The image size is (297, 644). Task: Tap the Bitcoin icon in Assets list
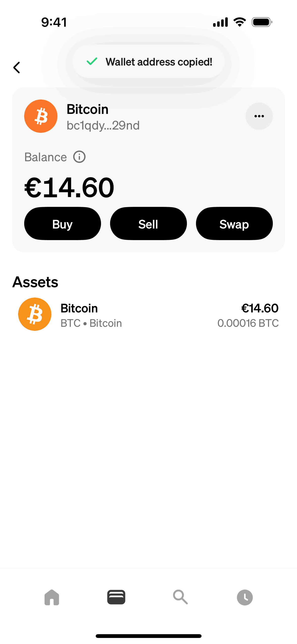35,314
